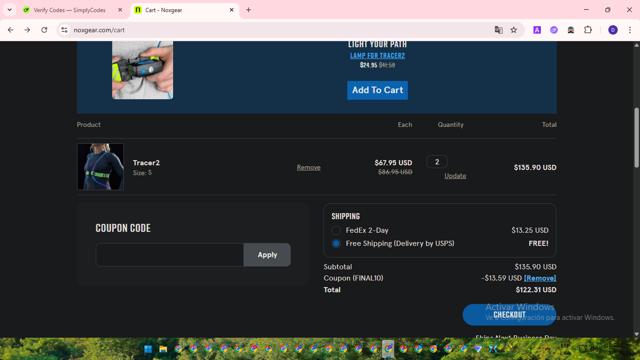Update the Tracer2 quantity

(x=455, y=176)
